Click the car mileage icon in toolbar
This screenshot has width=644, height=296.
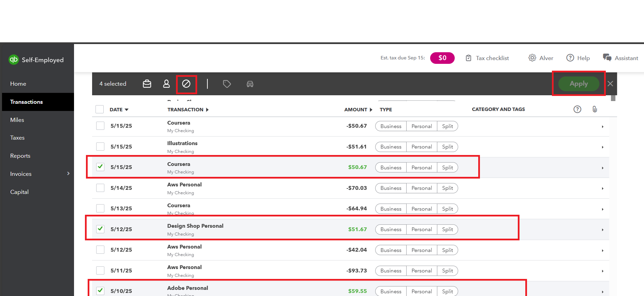point(250,84)
